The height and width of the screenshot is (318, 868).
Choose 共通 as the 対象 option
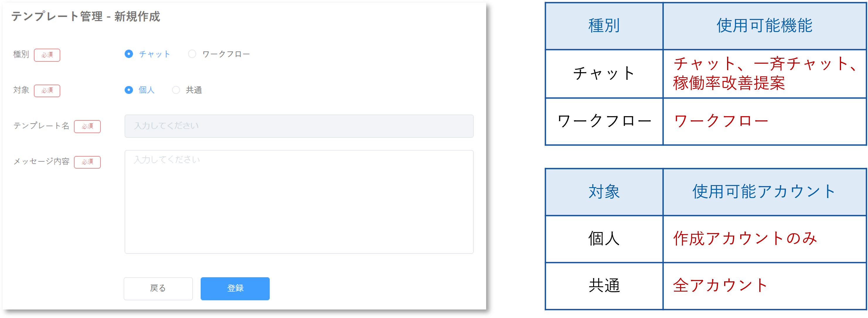pyautogui.click(x=176, y=90)
